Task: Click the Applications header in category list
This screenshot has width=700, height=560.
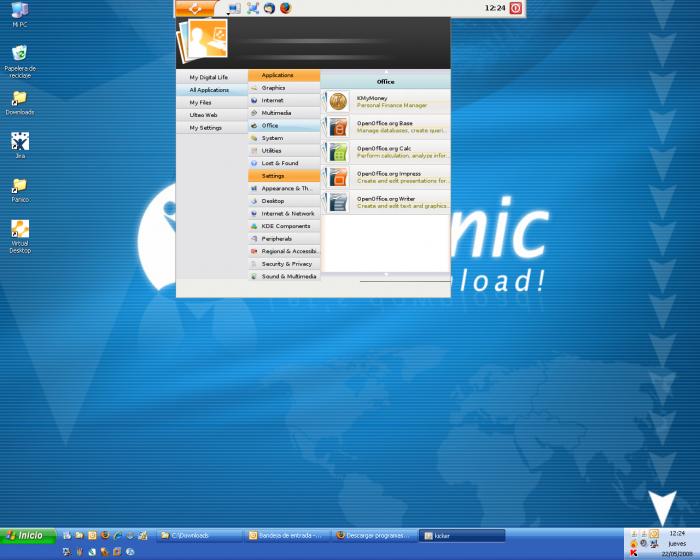Action: pyautogui.click(x=284, y=75)
